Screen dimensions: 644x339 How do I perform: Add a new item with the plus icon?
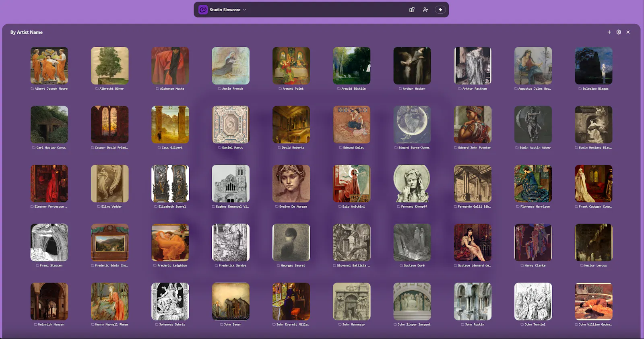point(609,32)
